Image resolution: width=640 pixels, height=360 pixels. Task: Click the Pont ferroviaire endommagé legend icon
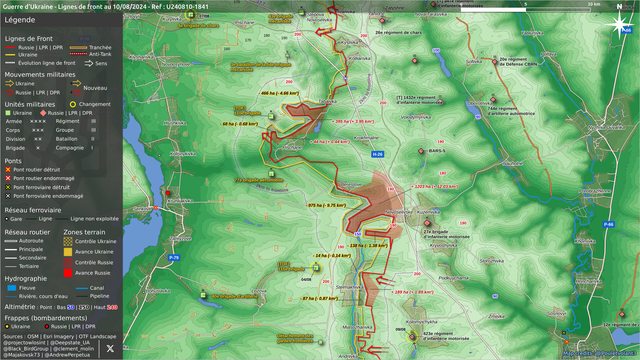8,196
